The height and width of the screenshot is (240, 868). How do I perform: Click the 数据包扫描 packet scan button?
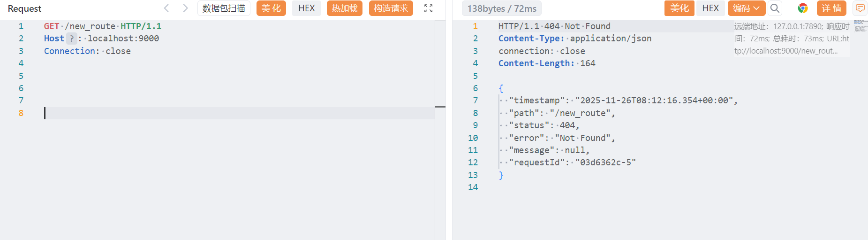coord(224,8)
